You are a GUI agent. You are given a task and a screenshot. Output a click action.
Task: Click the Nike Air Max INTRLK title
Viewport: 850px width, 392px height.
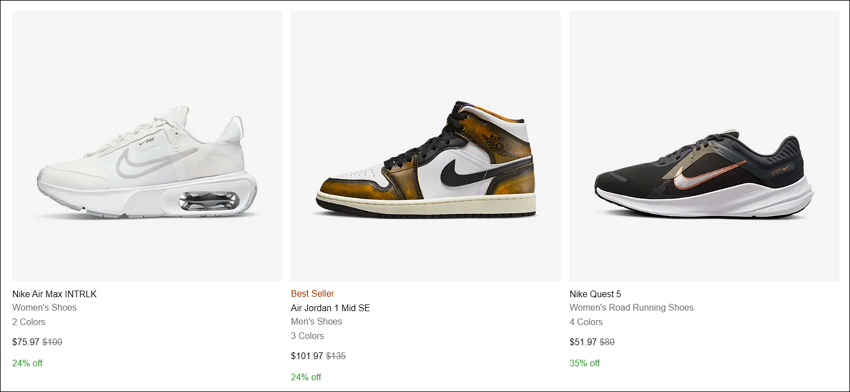coord(54,294)
